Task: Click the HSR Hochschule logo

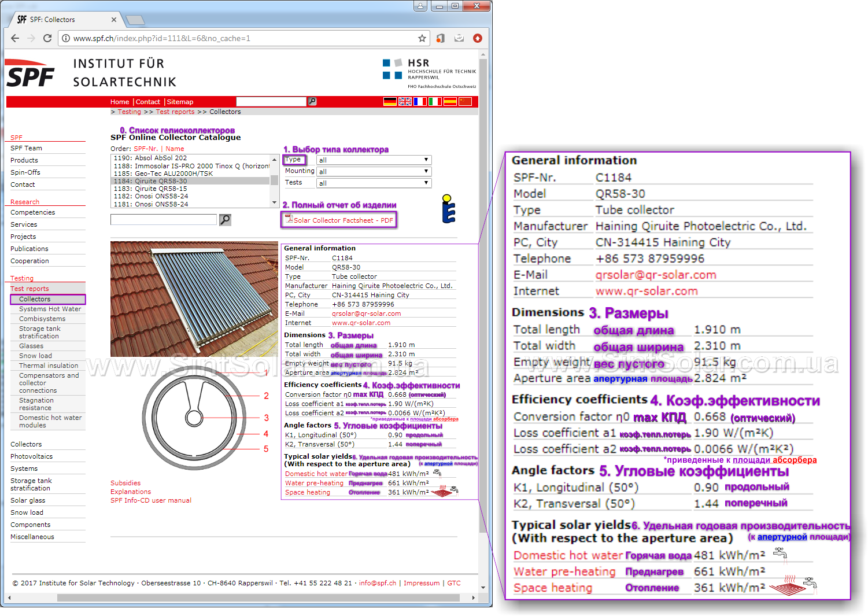Action: (429, 73)
